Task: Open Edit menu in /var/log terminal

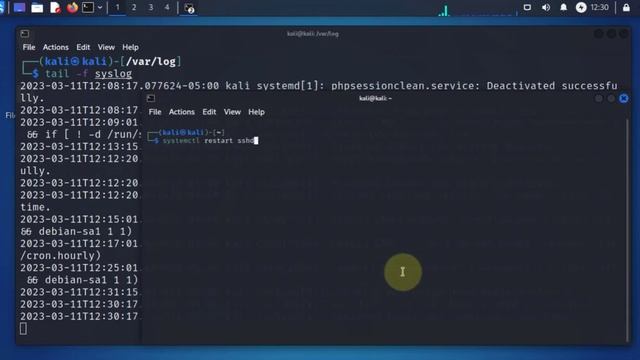Action: point(83,47)
